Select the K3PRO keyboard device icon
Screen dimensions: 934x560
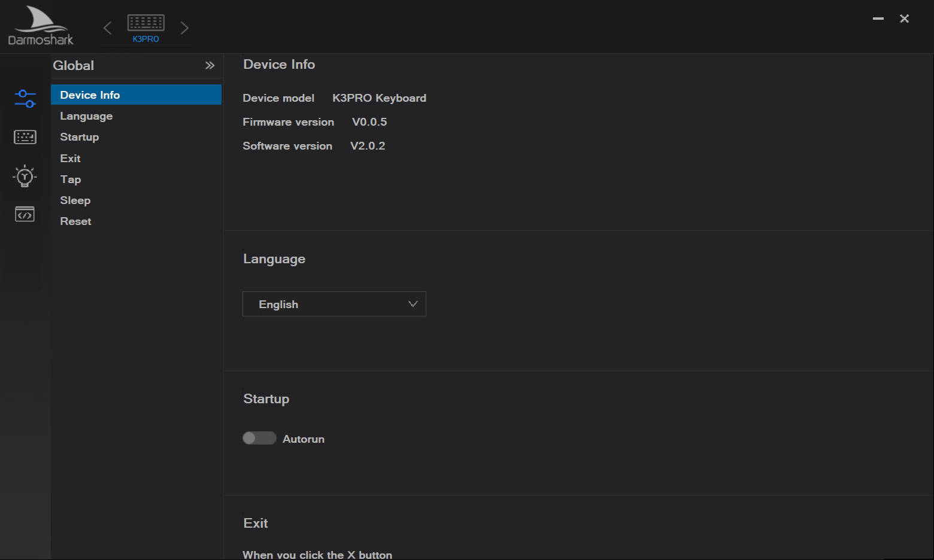tap(146, 23)
